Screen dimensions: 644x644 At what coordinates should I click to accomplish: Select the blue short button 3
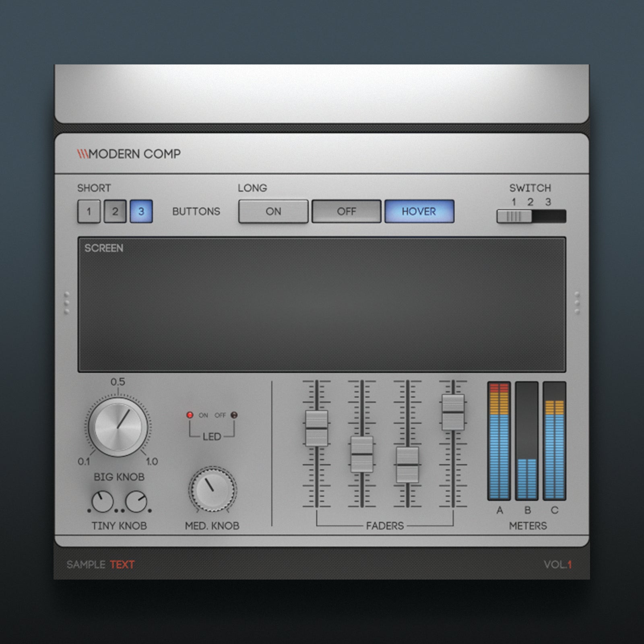(141, 211)
